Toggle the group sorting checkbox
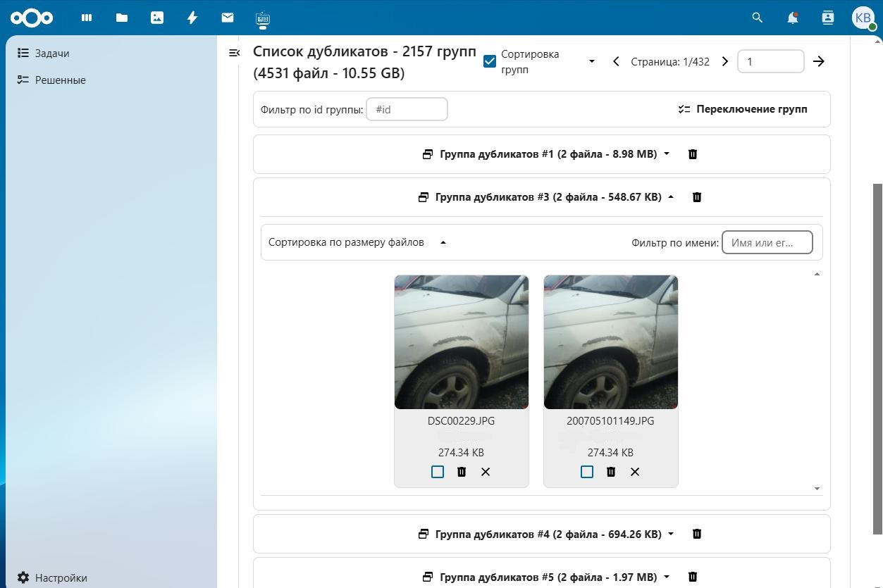Screen dimensions: 883x588 490,62
